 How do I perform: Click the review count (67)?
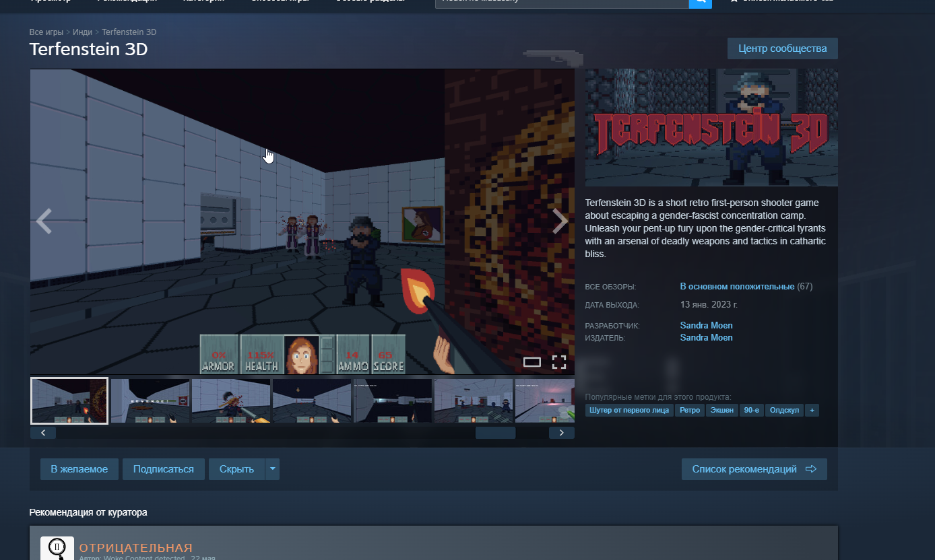coord(805,286)
